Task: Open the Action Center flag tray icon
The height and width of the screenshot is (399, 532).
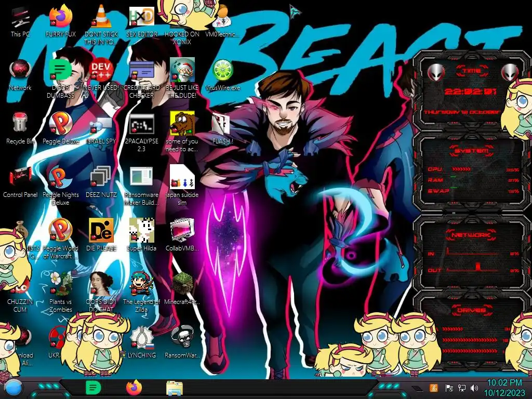Action: tap(449, 388)
